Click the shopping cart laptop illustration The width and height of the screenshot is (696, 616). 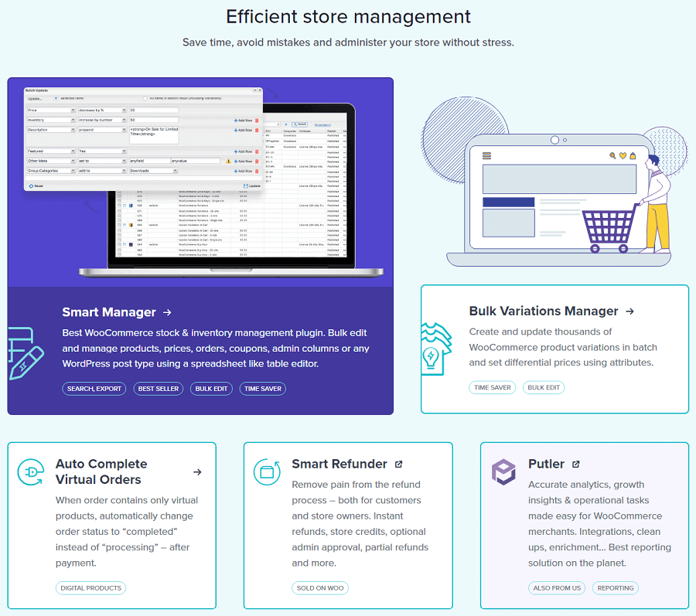coord(554,182)
